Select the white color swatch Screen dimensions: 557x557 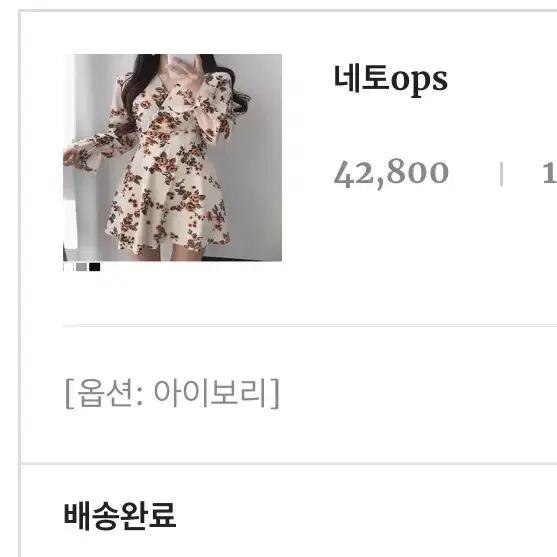[x=69, y=267]
